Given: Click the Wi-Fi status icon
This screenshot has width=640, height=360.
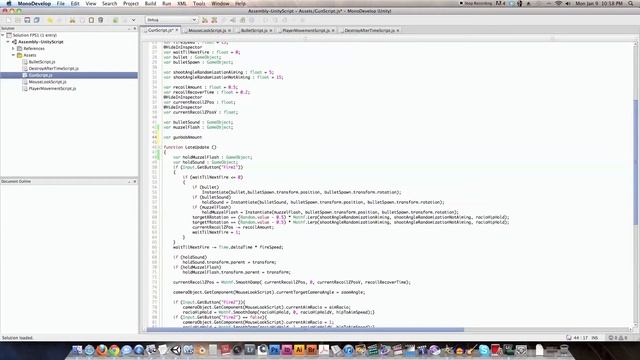Looking at the screenshot, I should click(x=558, y=3).
